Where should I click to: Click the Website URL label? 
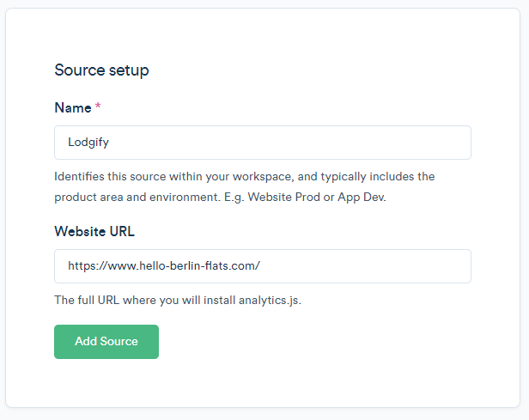(94, 232)
